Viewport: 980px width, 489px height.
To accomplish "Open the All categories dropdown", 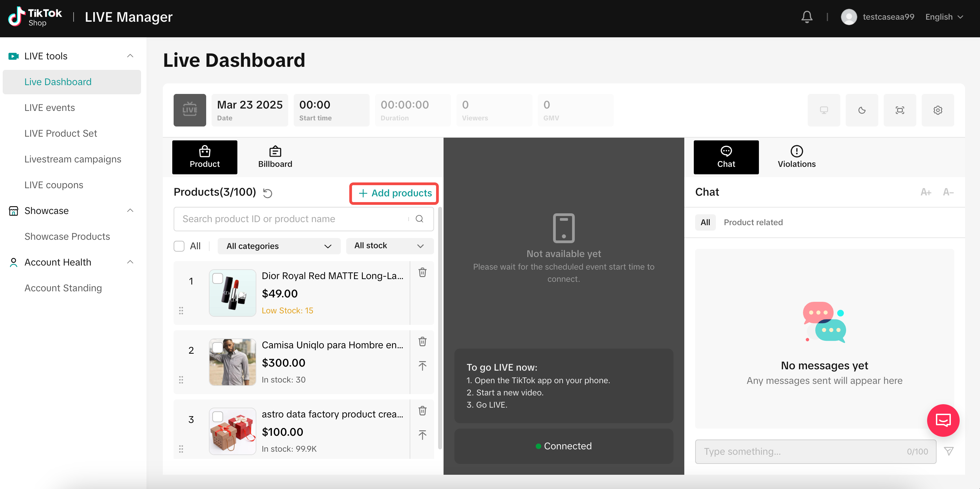I will (278, 246).
